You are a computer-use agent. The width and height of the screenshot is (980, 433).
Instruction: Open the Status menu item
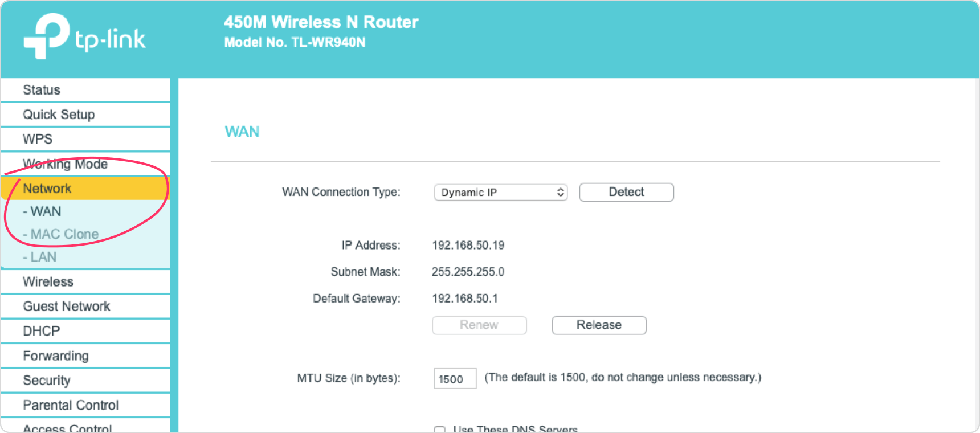point(85,90)
